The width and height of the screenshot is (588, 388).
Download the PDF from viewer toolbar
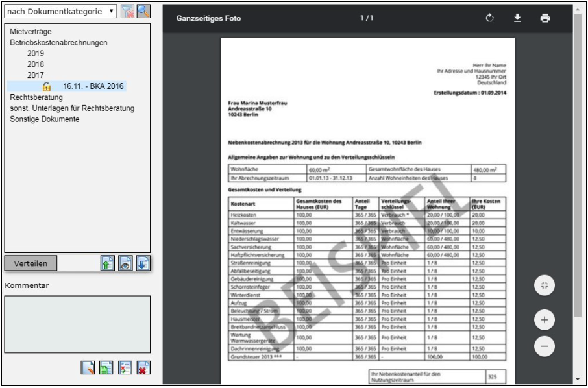click(x=517, y=18)
